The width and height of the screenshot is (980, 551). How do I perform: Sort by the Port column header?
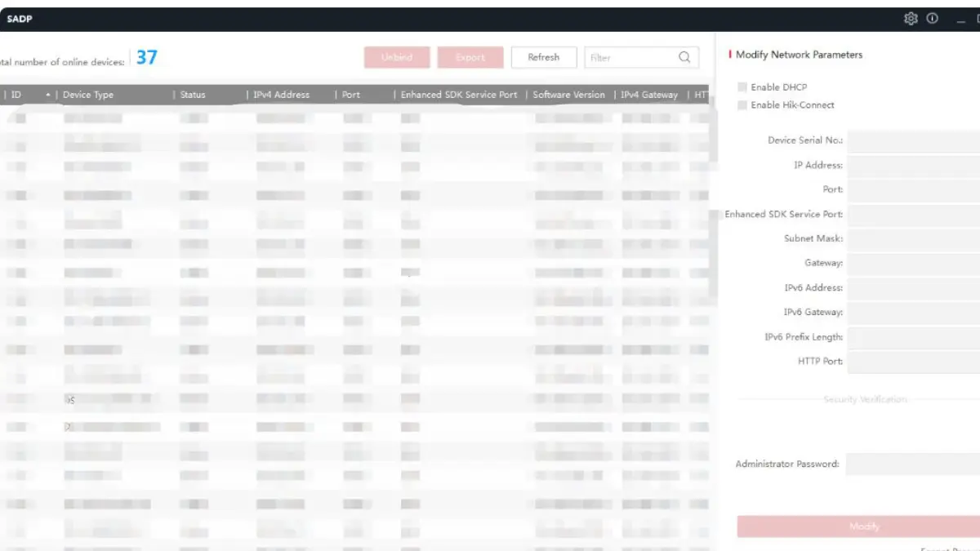pos(351,95)
